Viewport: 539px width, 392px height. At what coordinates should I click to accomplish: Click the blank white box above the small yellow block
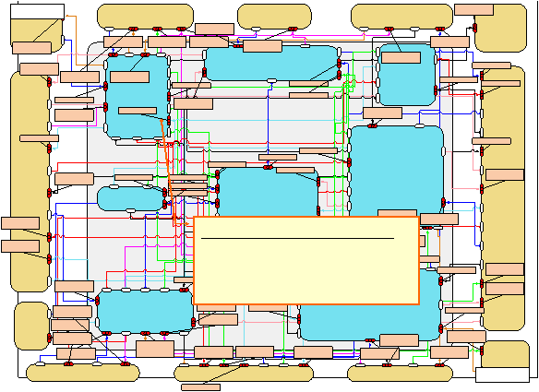[38, 12]
